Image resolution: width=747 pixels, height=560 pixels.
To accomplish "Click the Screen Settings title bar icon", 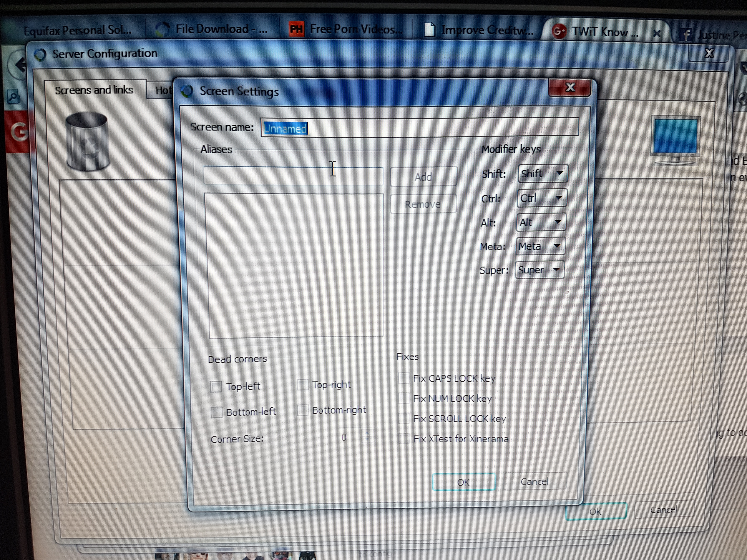I will (x=187, y=91).
